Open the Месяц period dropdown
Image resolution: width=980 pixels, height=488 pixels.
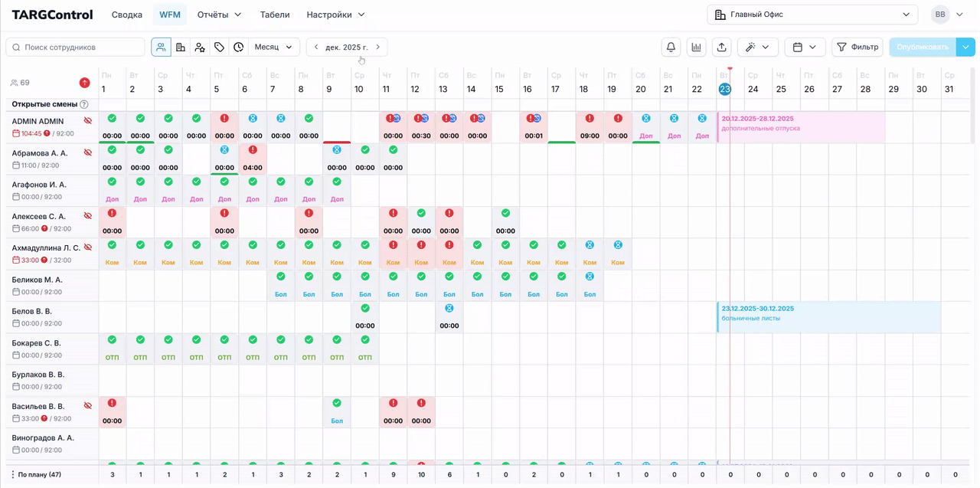[x=273, y=47]
